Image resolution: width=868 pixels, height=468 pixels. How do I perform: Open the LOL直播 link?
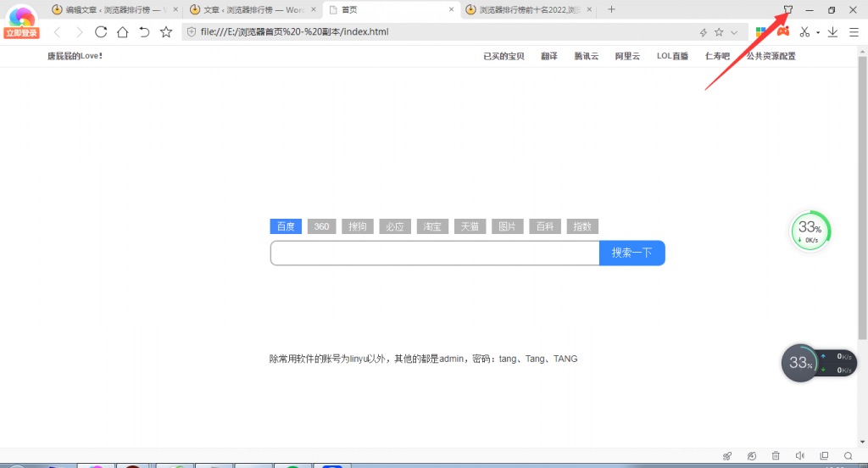click(x=672, y=56)
